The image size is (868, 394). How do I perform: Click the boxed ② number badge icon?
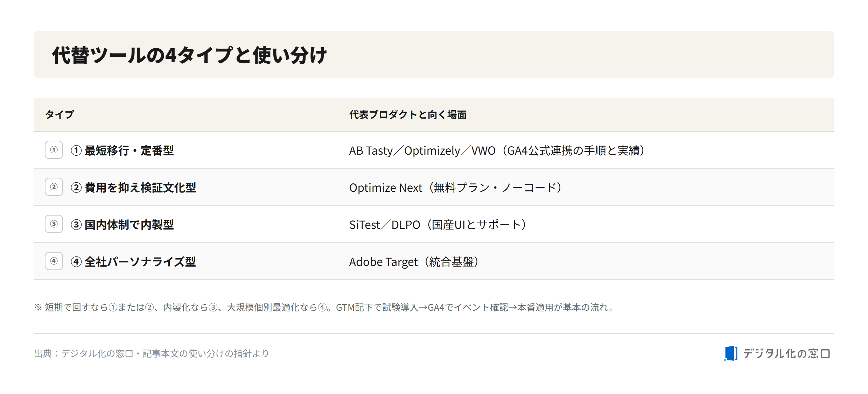coord(54,187)
